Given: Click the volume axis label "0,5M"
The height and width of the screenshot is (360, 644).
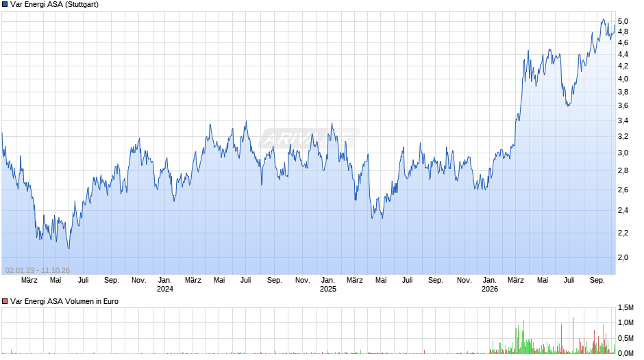Looking at the screenshot, I should (626, 338).
